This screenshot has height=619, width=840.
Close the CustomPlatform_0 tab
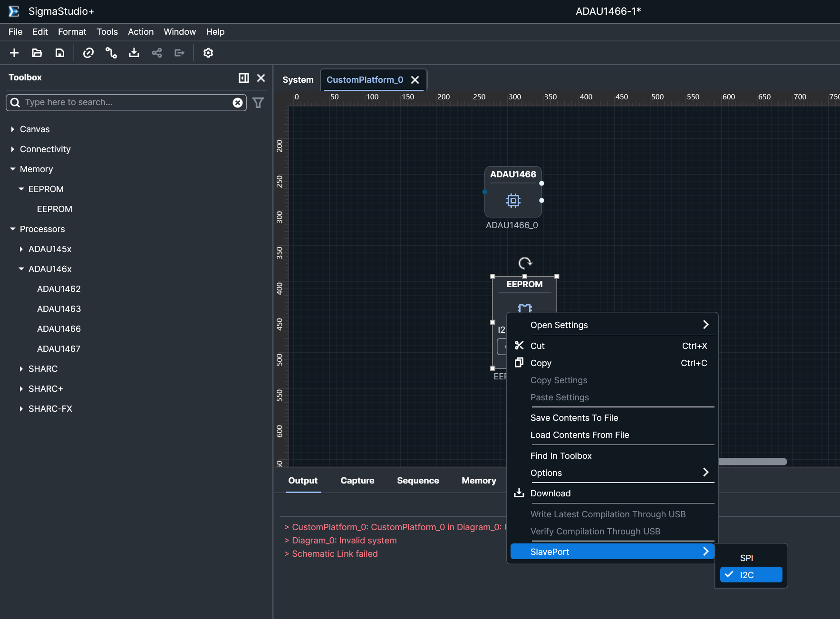(415, 80)
